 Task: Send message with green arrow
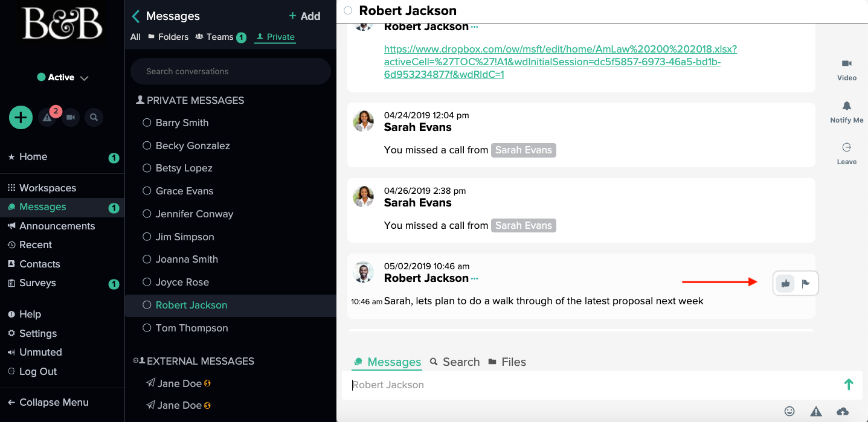pos(849,385)
